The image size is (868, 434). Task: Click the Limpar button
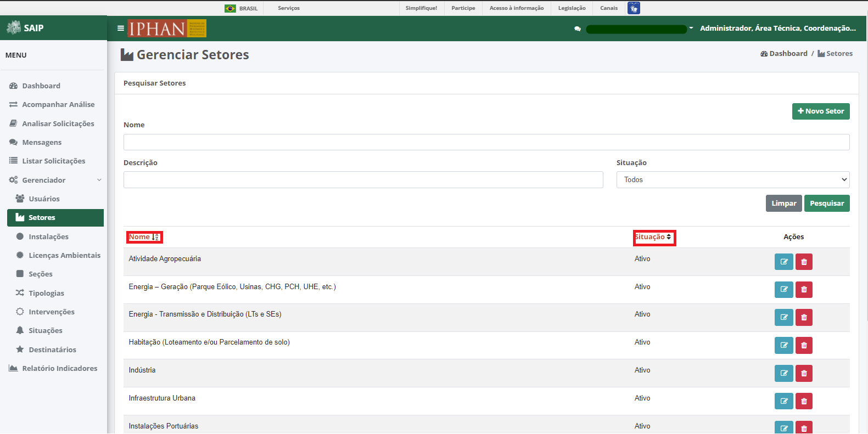tap(783, 204)
